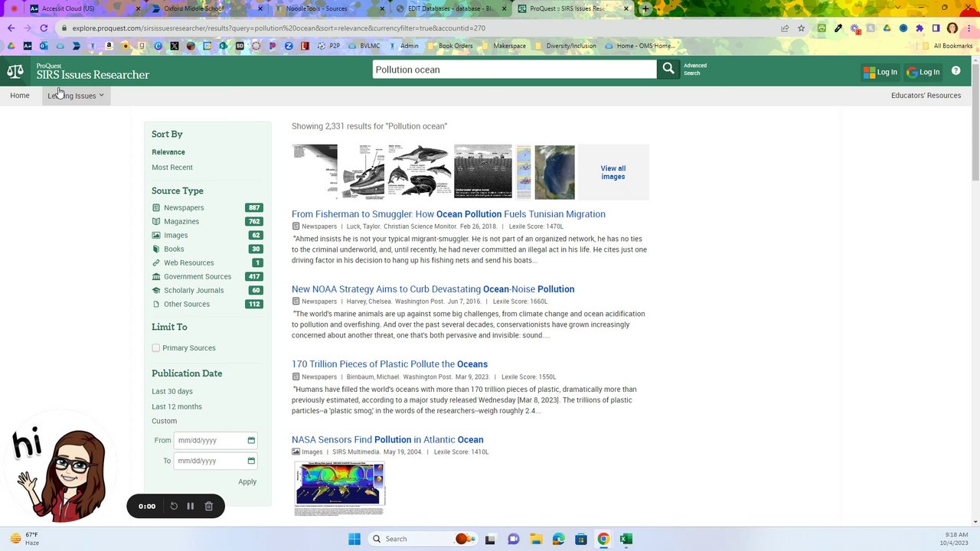Screen dimensions: 980x551
Task: Select Custom publication date option
Action: (164, 421)
